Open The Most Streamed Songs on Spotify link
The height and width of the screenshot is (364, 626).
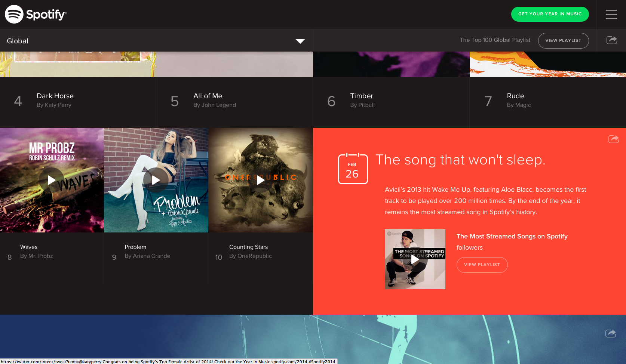[x=512, y=236]
